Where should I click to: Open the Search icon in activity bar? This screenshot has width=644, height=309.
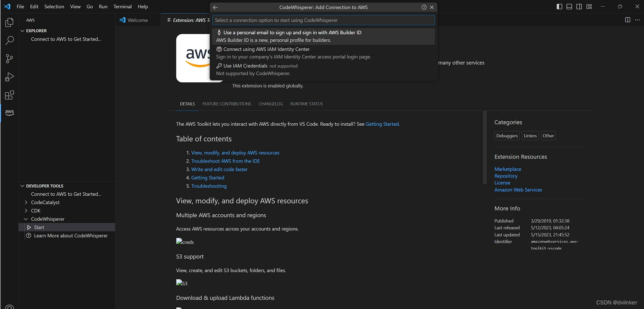click(x=9, y=41)
